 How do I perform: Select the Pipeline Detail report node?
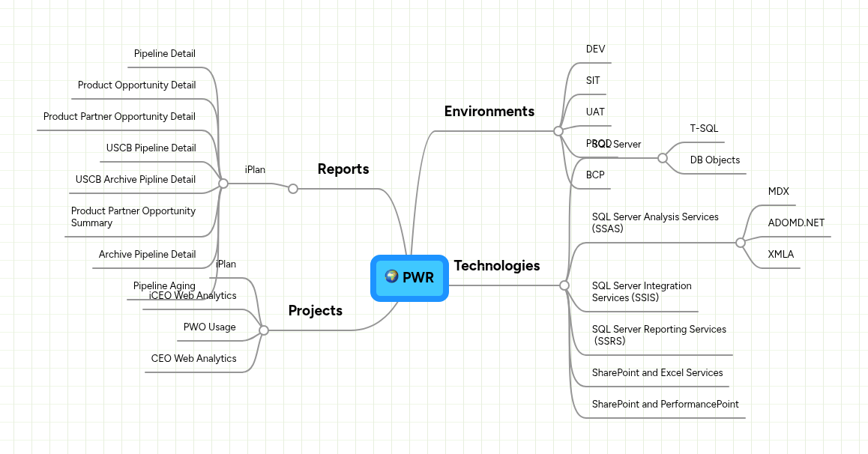tap(164, 54)
